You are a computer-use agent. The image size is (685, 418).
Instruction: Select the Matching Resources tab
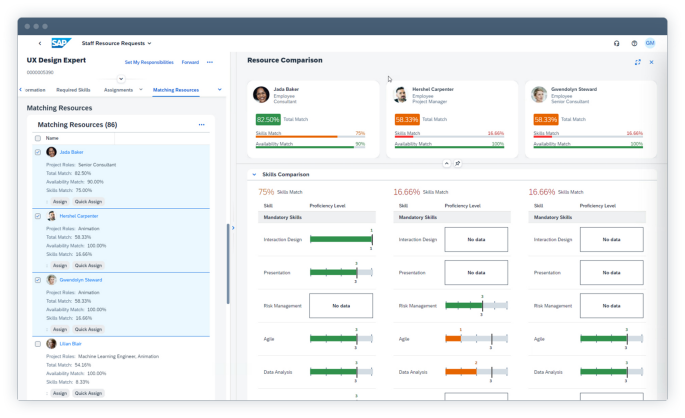176,90
